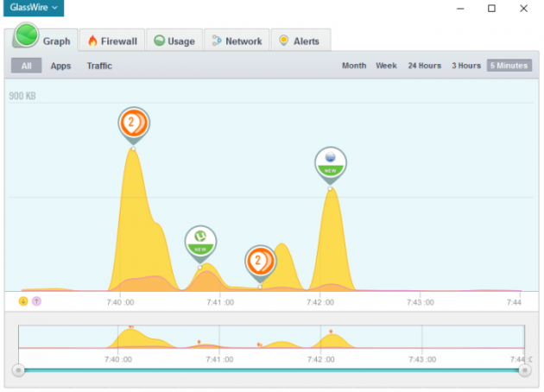Screen dimensions: 544x392
Task: Switch to the Network tab
Action: pos(237,41)
